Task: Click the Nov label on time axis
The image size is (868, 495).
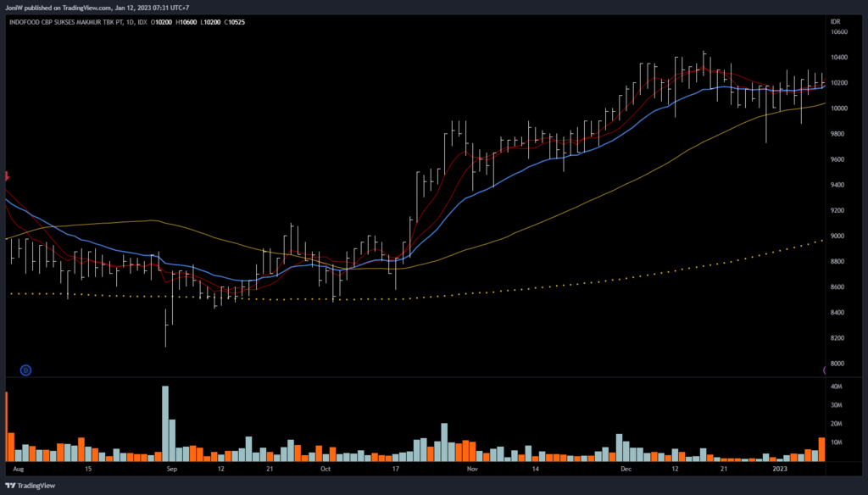Action: (472, 468)
